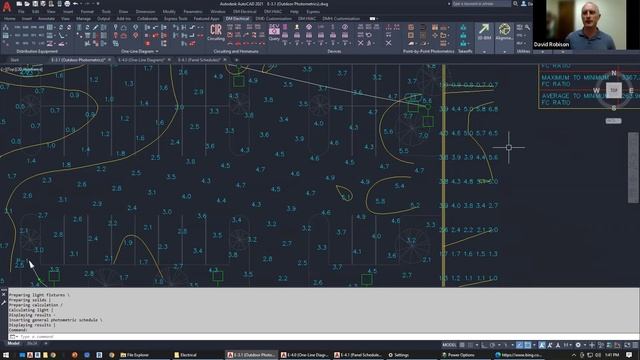Open the AutoCAD application menu logo
Image resolution: width=640 pixels, height=360 pixels.
(x=7, y=7)
